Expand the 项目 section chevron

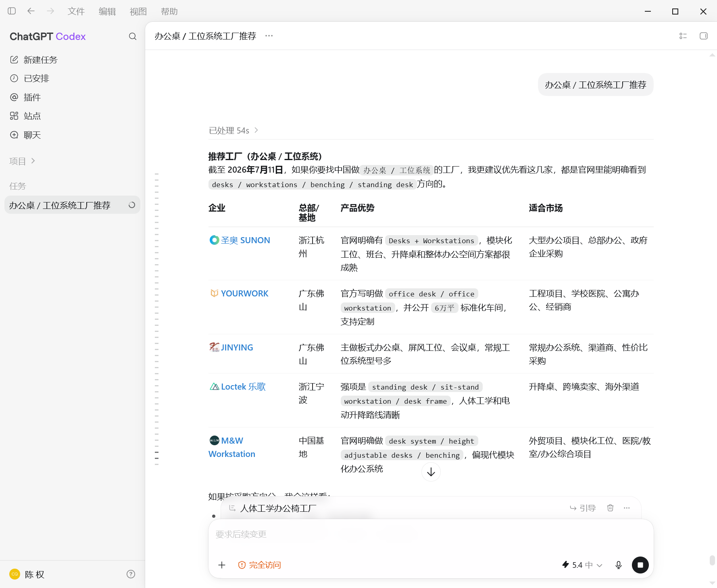click(33, 161)
